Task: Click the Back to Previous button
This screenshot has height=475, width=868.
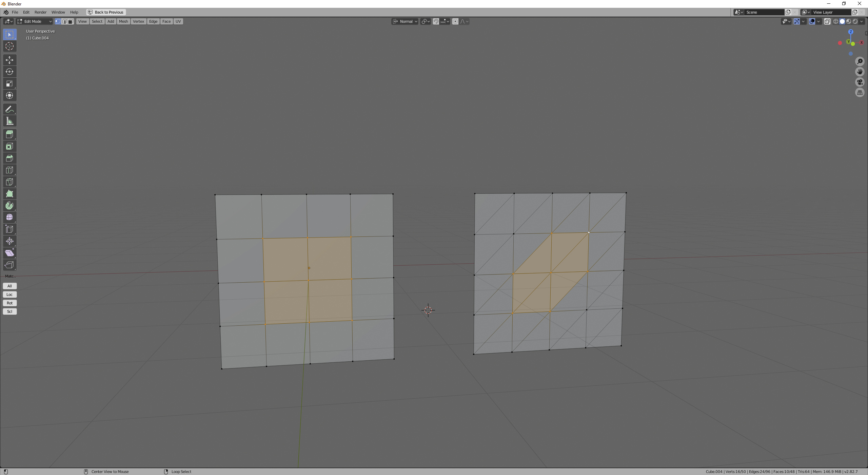Action: coord(106,12)
